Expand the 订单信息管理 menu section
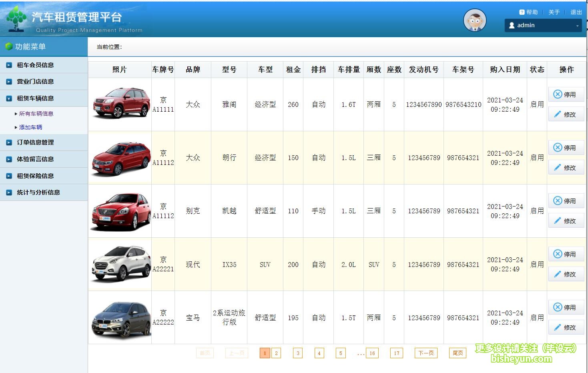588x373 pixels. [35, 142]
